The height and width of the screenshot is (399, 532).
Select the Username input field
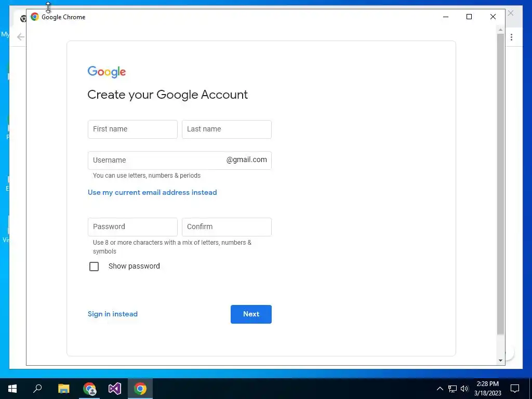(179, 161)
